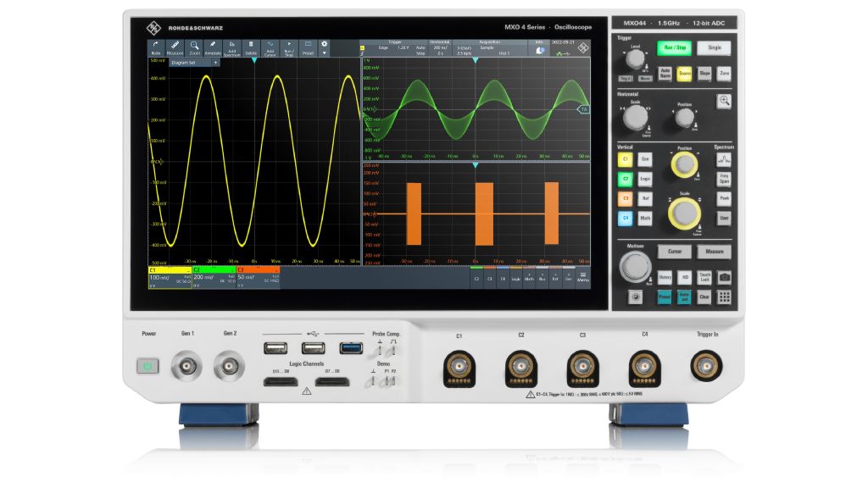Screen dimensions: 868x488
Task: Click the spectrum waveform key under Spectrum
Action: coord(724,160)
